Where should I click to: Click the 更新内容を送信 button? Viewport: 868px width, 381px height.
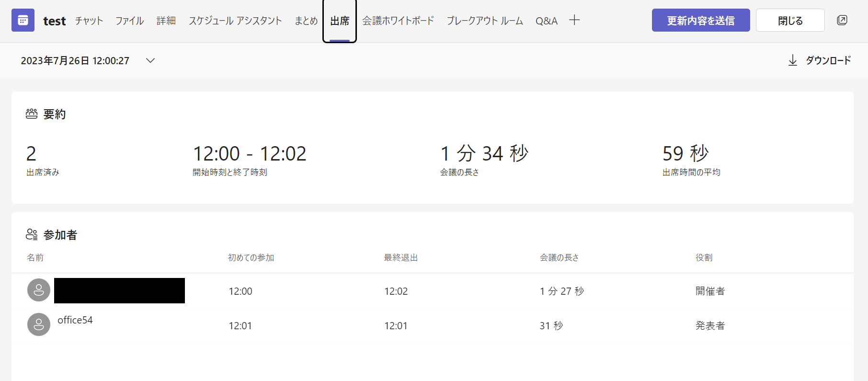point(701,20)
